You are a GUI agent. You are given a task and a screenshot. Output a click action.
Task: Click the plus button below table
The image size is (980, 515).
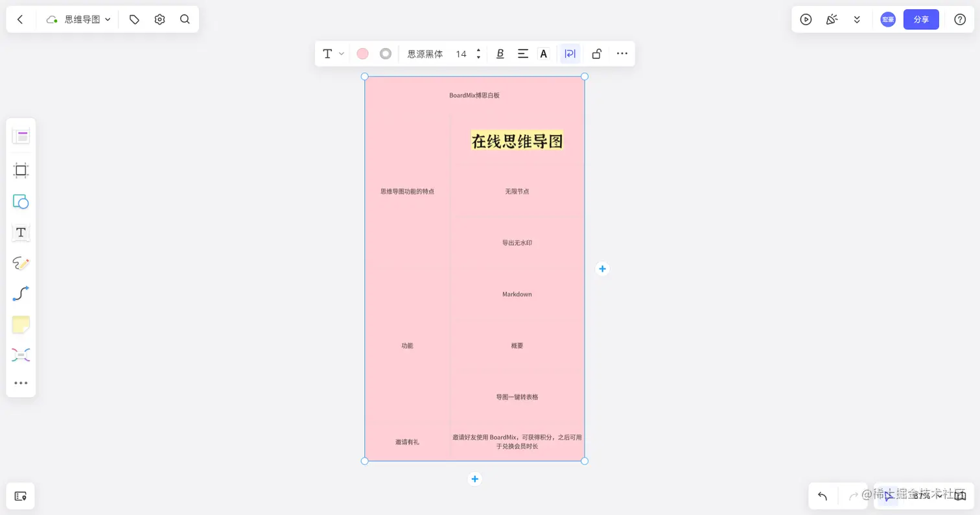click(474, 479)
